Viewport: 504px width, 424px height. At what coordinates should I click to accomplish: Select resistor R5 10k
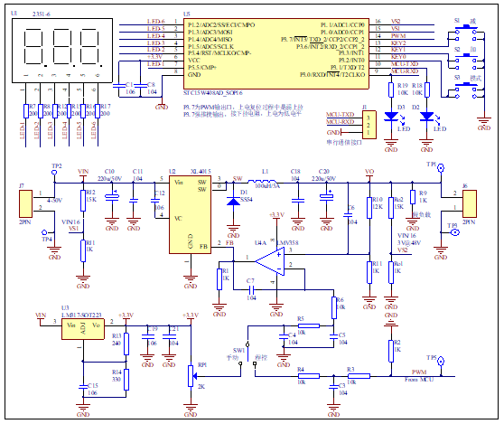tap(309, 325)
